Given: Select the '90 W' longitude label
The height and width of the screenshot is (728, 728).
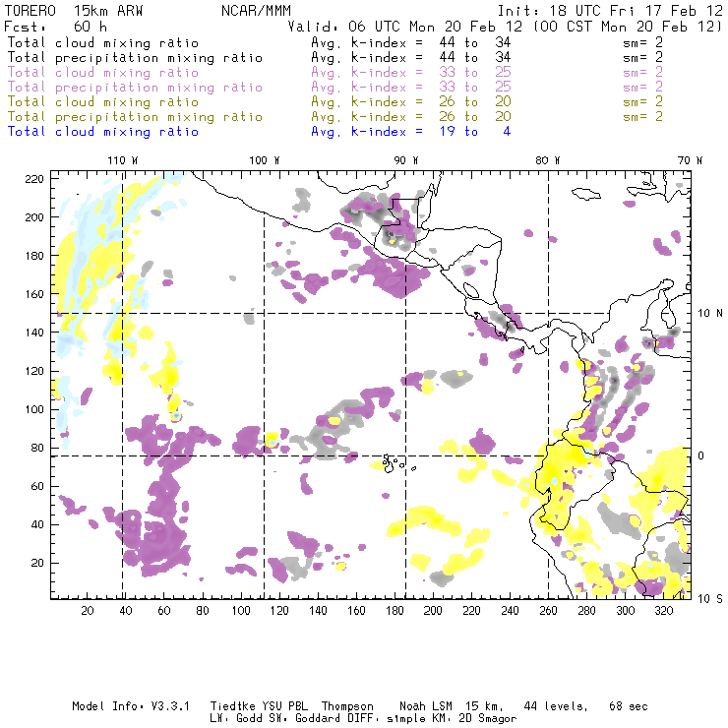Looking at the screenshot, I should click(x=406, y=160).
